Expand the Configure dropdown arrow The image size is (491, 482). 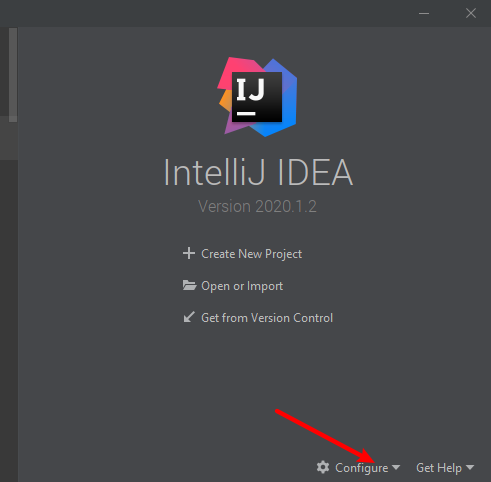coord(396,467)
